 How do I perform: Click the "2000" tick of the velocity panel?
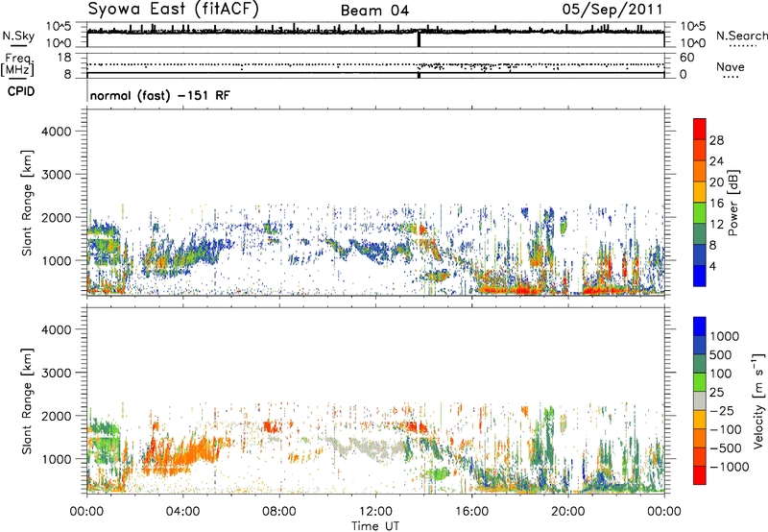tap(56, 416)
